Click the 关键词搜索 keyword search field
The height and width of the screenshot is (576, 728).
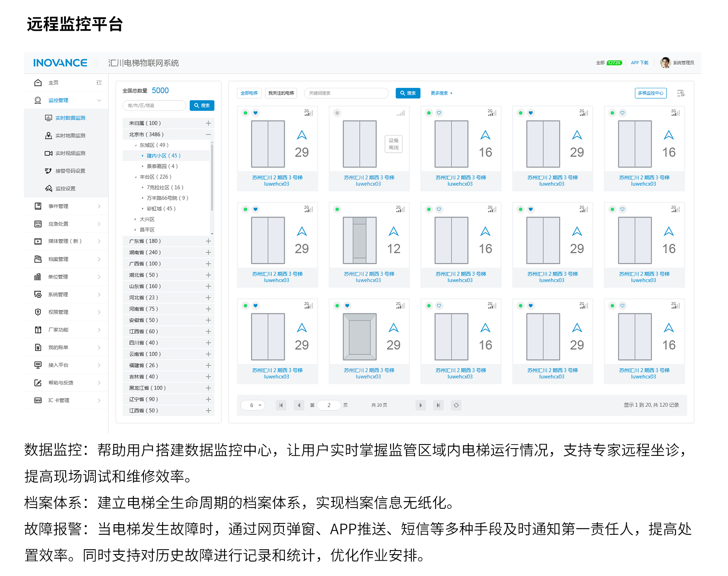pos(346,93)
